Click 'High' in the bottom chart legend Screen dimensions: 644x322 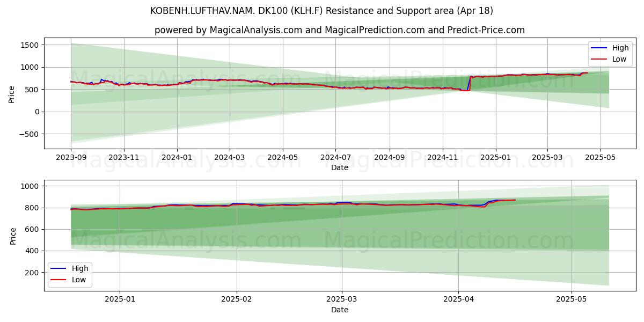pos(80,268)
